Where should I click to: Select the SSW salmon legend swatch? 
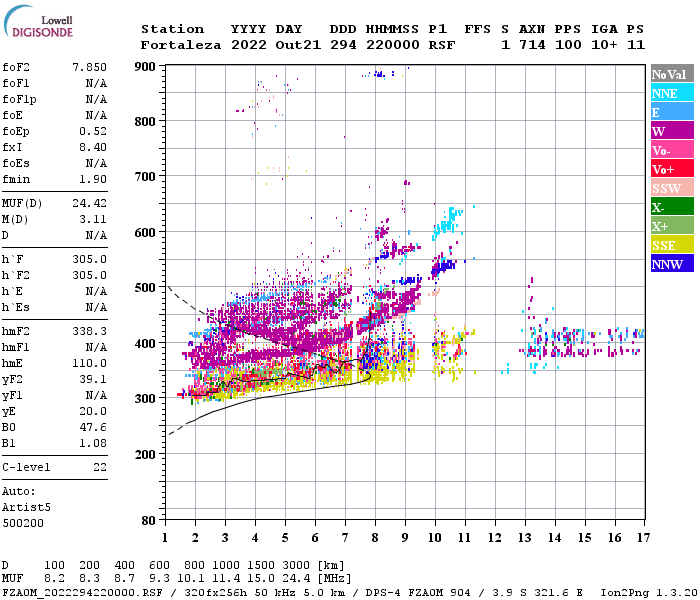coord(672,188)
